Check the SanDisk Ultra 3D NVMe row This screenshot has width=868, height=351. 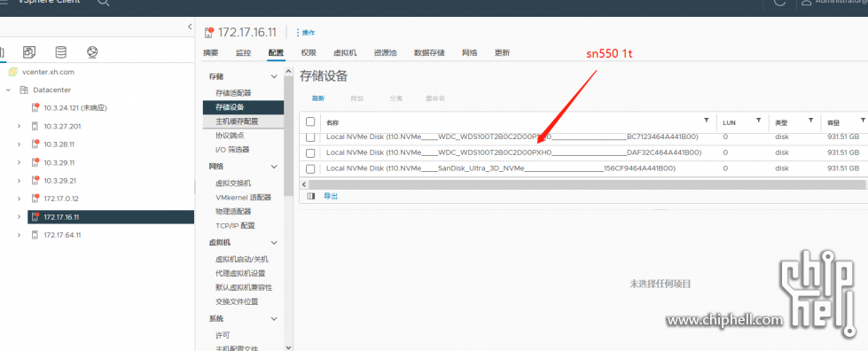coord(310,169)
